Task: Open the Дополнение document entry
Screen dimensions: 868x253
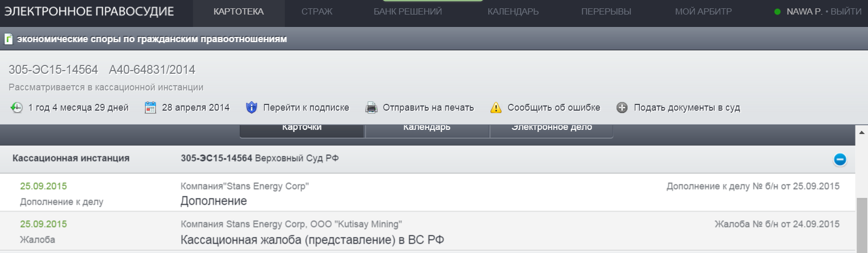Action: tap(214, 201)
